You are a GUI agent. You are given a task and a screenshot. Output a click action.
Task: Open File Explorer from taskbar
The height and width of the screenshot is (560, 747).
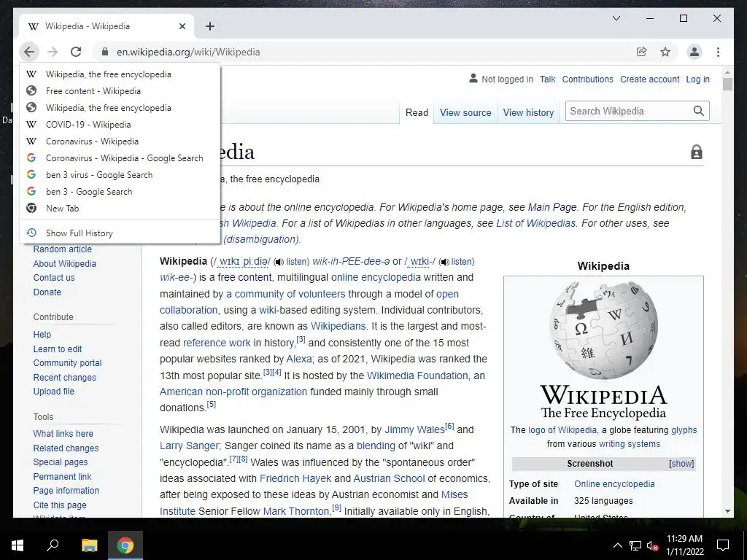pos(89,545)
